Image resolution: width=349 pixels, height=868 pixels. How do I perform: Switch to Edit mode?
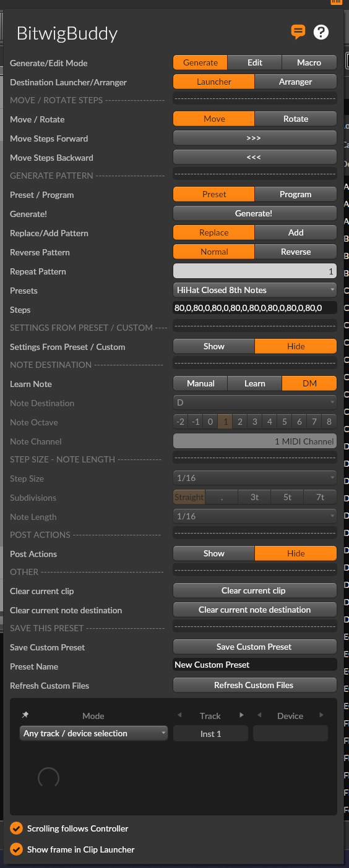click(x=255, y=62)
